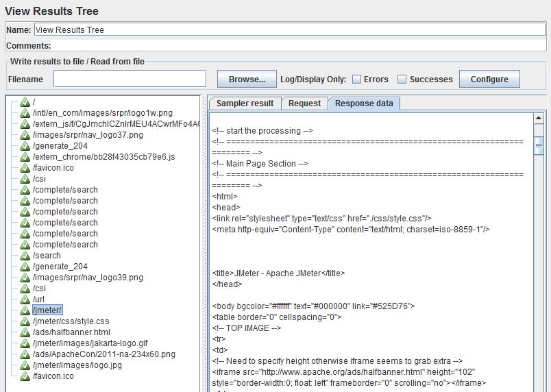Viewport: 551px width, 392px height.
Task: Enable the Errors checkbox
Action: [x=357, y=79]
